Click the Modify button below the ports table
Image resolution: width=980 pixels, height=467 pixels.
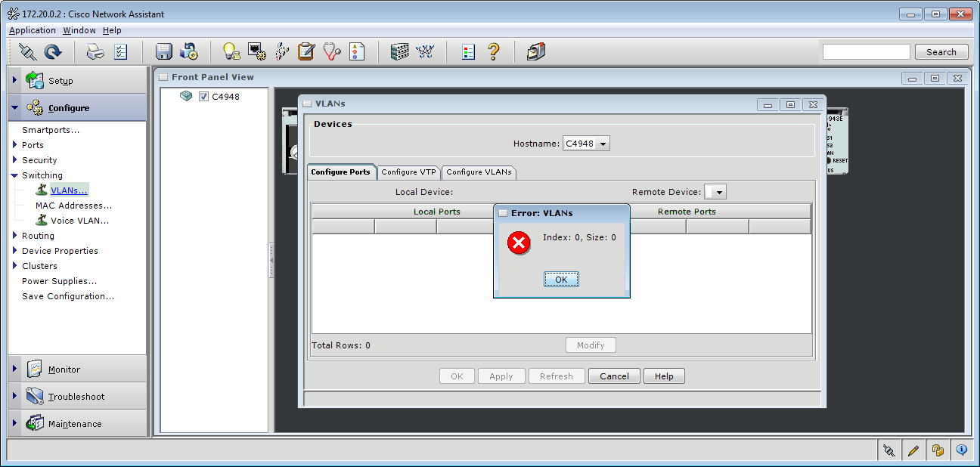(x=591, y=345)
